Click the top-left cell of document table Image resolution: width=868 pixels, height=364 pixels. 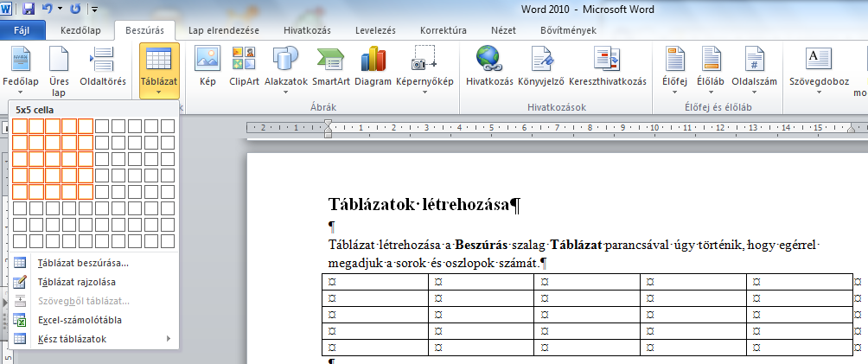pos(374,282)
